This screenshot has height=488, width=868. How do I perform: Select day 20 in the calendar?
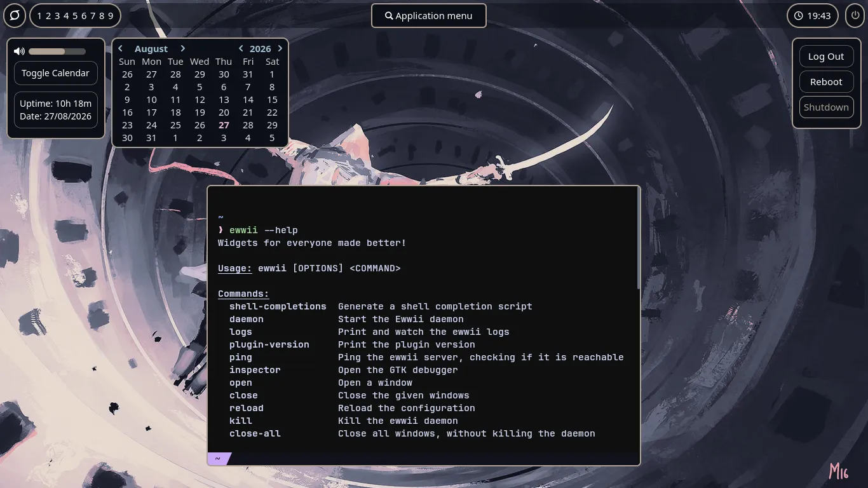click(x=224, y=112)
